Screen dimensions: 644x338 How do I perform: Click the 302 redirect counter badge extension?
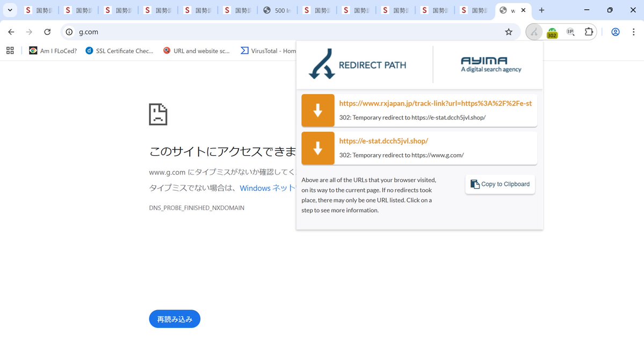552,32
